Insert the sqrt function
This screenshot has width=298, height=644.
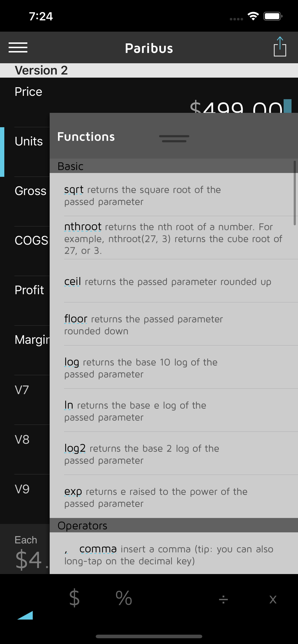pos(74,190)
